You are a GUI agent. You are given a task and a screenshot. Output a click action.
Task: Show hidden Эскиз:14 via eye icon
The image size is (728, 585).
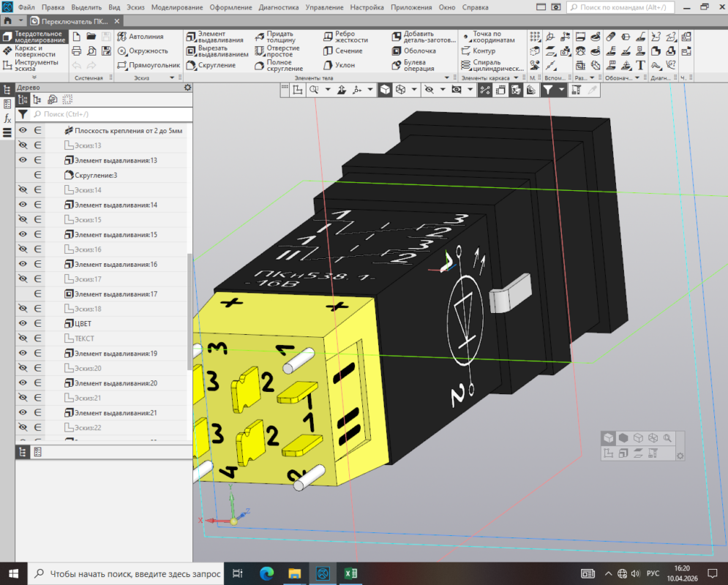point(23,190)
